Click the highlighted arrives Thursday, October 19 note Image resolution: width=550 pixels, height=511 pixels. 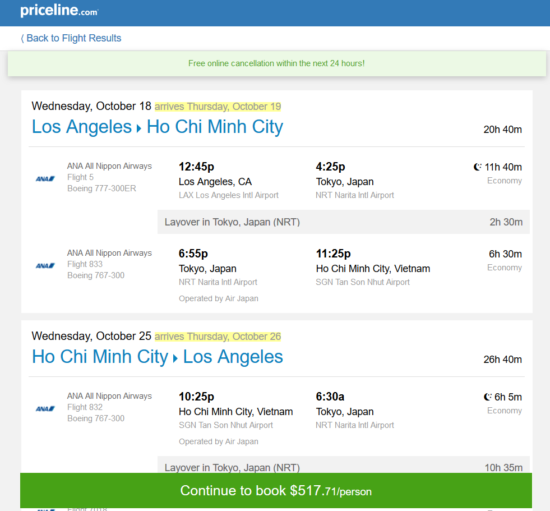[218, 106]
